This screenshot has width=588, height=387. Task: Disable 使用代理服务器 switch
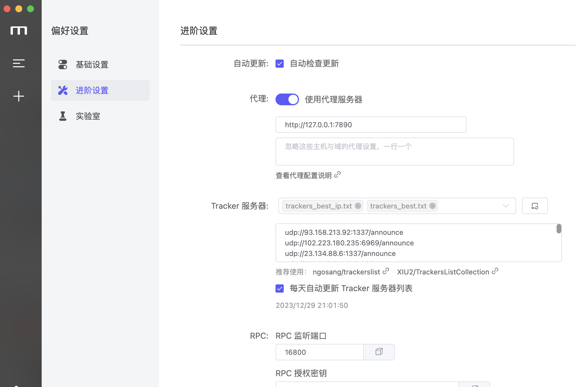tap(287, 99)
